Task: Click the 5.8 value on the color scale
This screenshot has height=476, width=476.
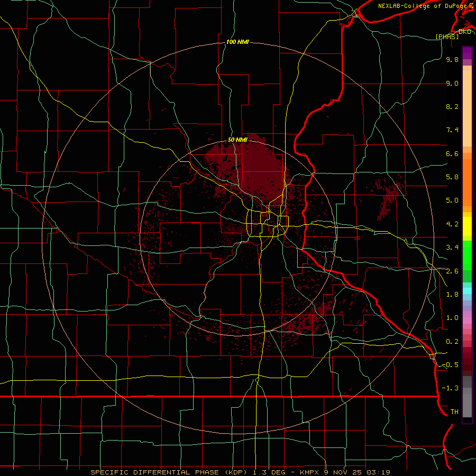Action: (x=452, y=177)
